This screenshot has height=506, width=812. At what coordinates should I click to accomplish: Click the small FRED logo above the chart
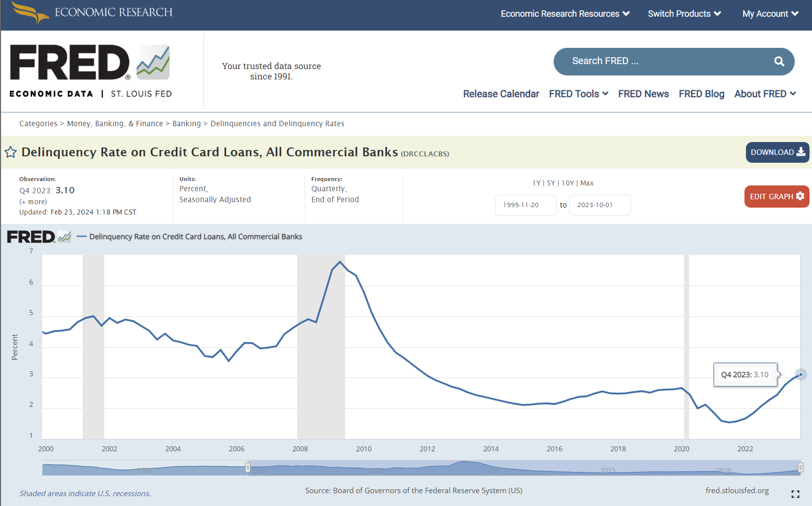[x=39, y=237]
